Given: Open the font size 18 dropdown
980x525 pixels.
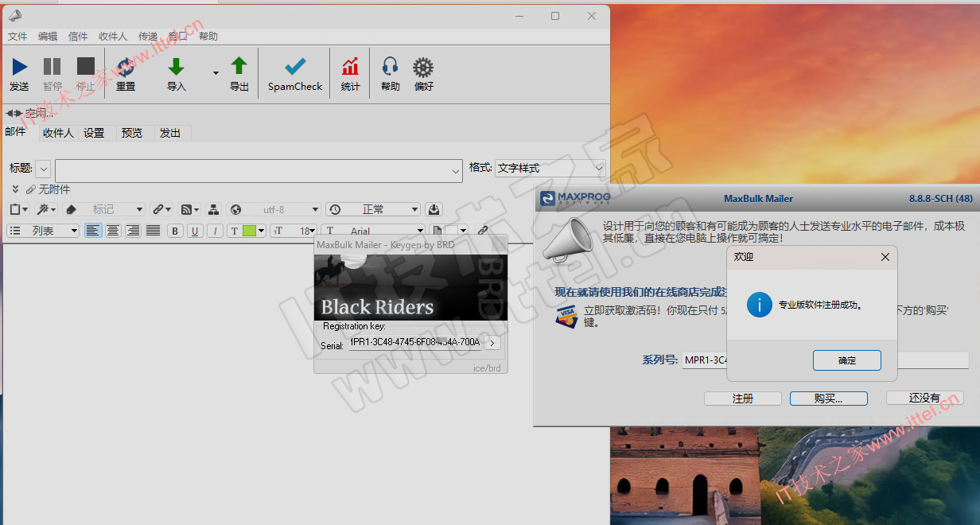Looking at the screenshot, I should (294, 231).
